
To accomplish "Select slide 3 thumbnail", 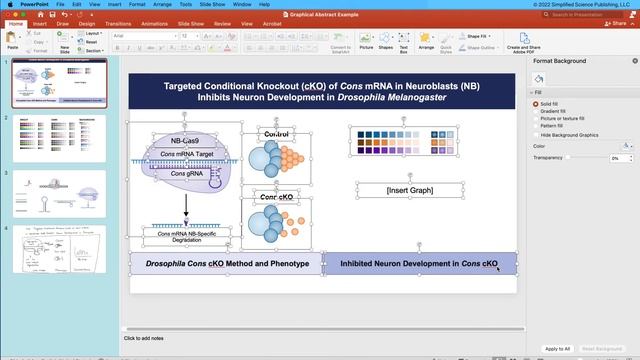I will click(x=59, y=194).
